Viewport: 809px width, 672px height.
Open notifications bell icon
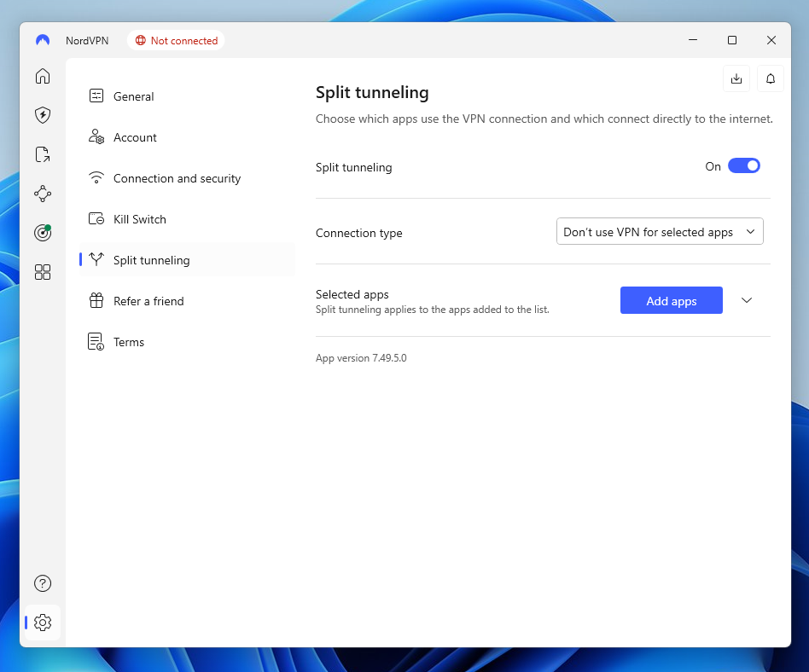tap(771, 78)
